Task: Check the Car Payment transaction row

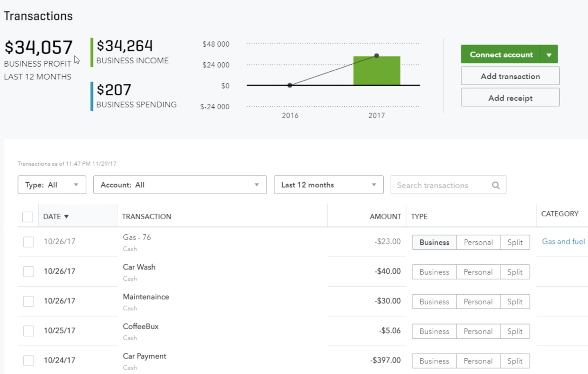Action: pos(28,360)
